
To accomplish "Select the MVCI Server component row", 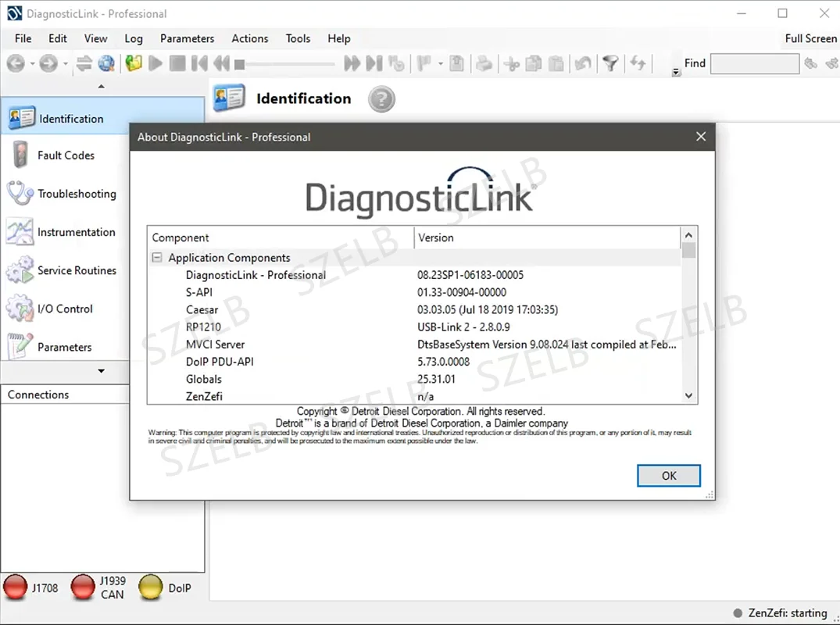I will (x=413, y=345).
